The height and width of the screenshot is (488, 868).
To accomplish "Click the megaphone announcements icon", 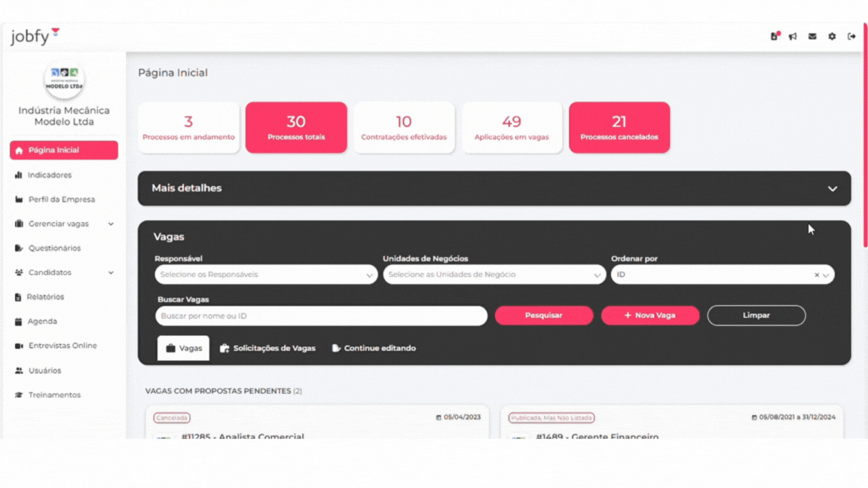I will [793, 36].
